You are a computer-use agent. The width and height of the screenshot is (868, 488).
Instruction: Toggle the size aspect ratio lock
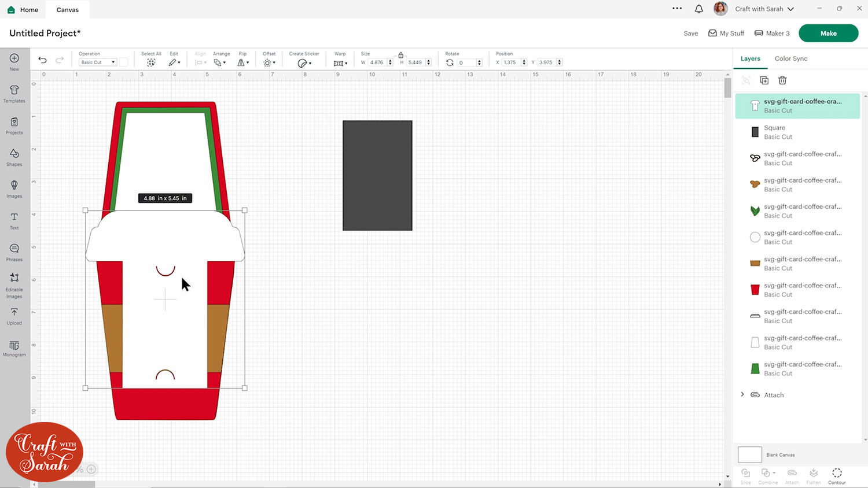pos(400,55)
